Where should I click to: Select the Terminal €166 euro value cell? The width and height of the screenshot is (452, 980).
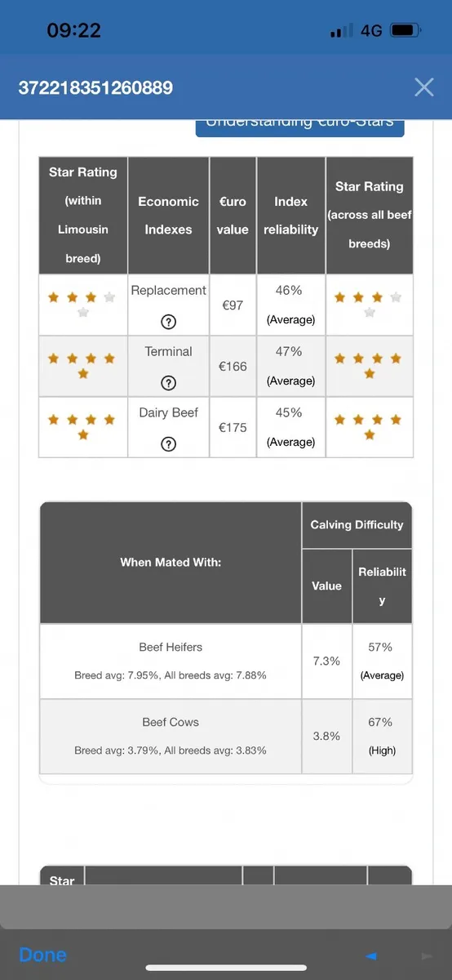click(x=233, y=366)
